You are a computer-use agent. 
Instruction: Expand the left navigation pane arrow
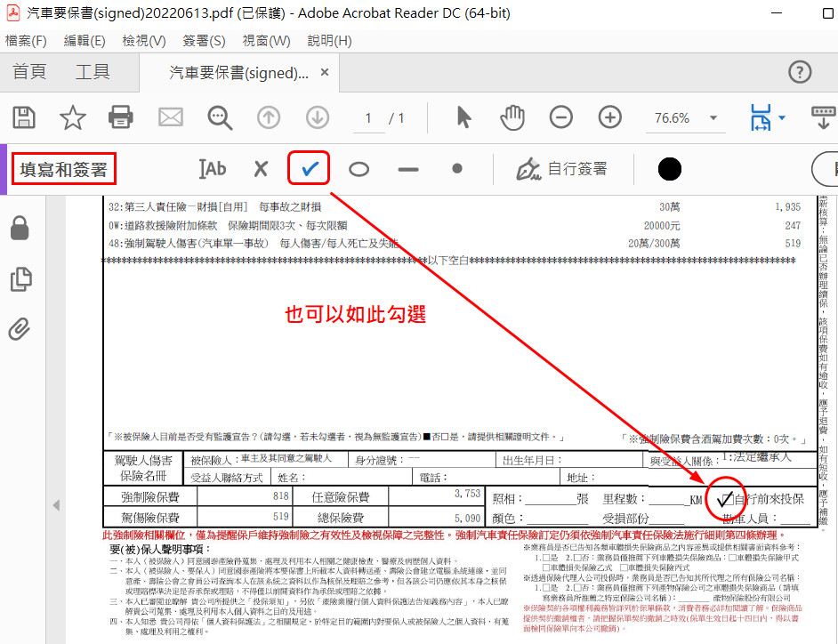point(56,505)
